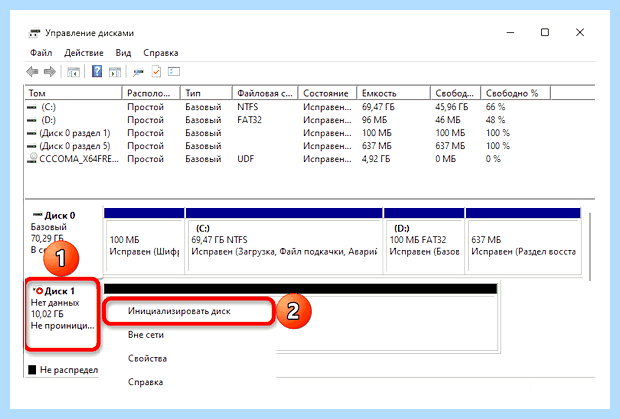Click the 66 % free percentage cell

click(495, 107)
